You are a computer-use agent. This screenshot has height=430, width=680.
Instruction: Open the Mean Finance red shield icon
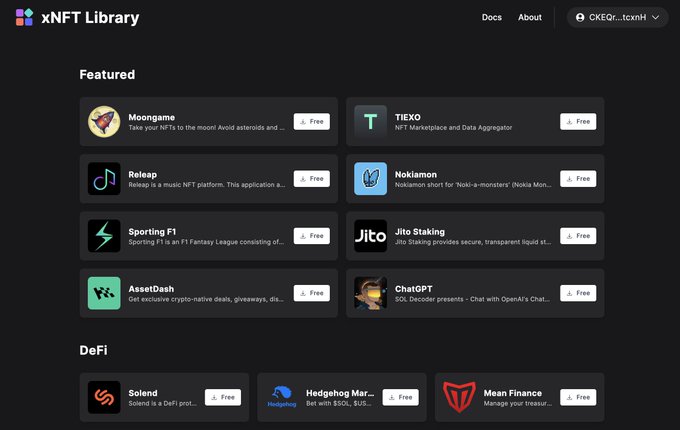point(459,397)
